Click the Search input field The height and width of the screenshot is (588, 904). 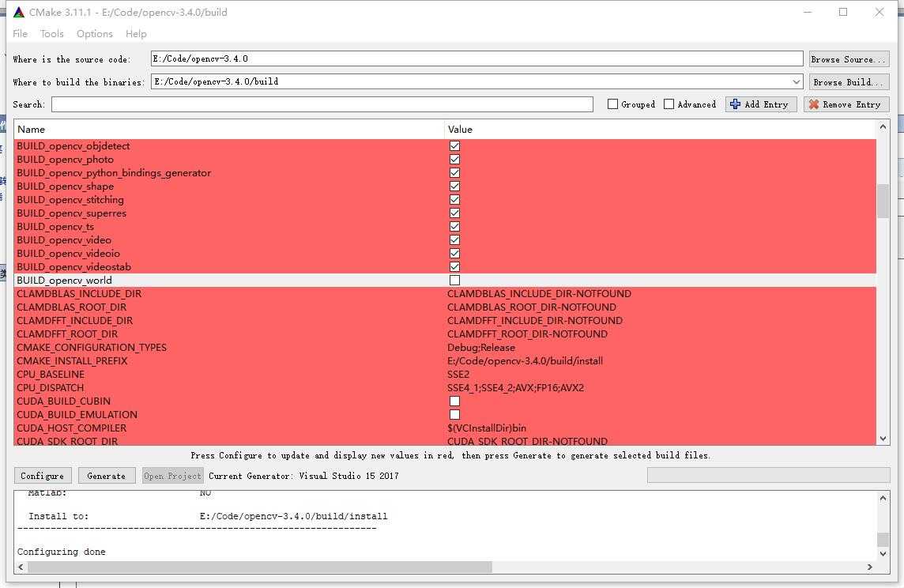pos(322,104)
